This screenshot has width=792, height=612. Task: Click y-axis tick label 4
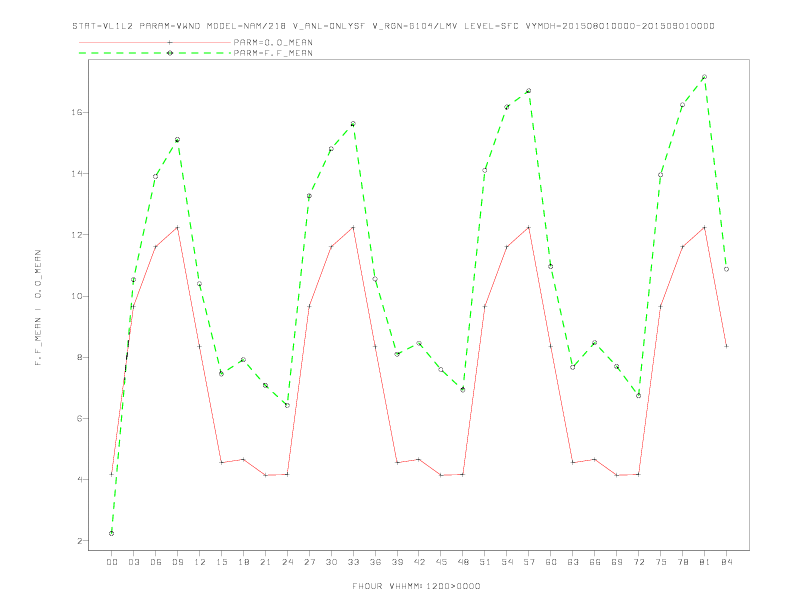80,480
